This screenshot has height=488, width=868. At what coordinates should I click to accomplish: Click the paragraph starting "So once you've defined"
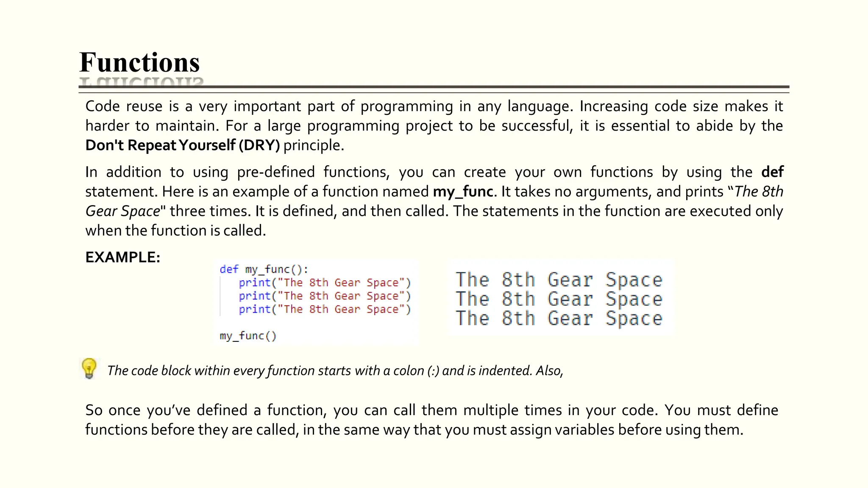point(431,420)
